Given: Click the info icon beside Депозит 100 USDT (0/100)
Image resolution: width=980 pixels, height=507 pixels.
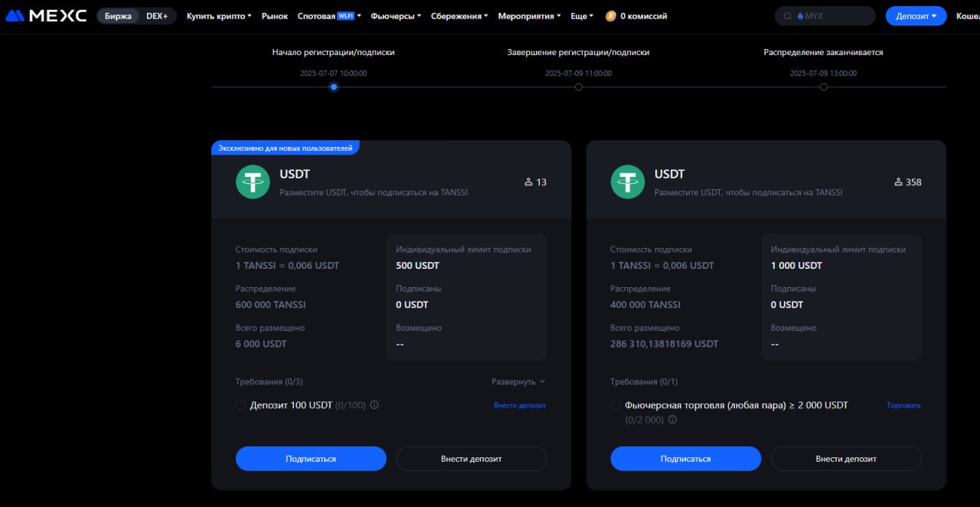Looking at the screenshot, I should (374, 405).
